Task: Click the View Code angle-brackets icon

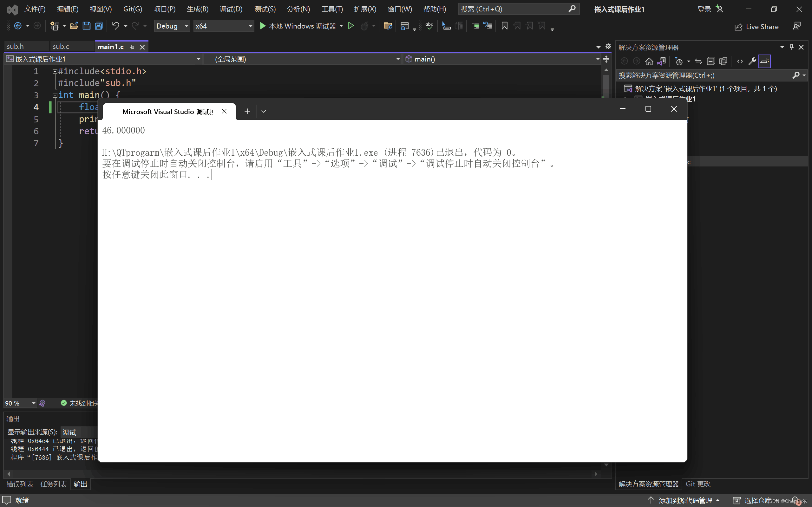Action: coord(740,61)
